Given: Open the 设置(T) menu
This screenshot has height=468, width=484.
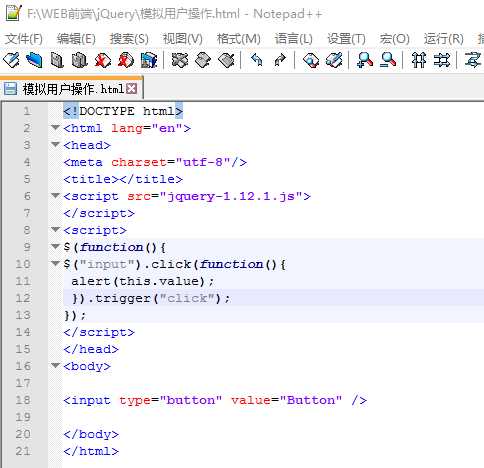Looking at the screenshot, I should 346,39.
